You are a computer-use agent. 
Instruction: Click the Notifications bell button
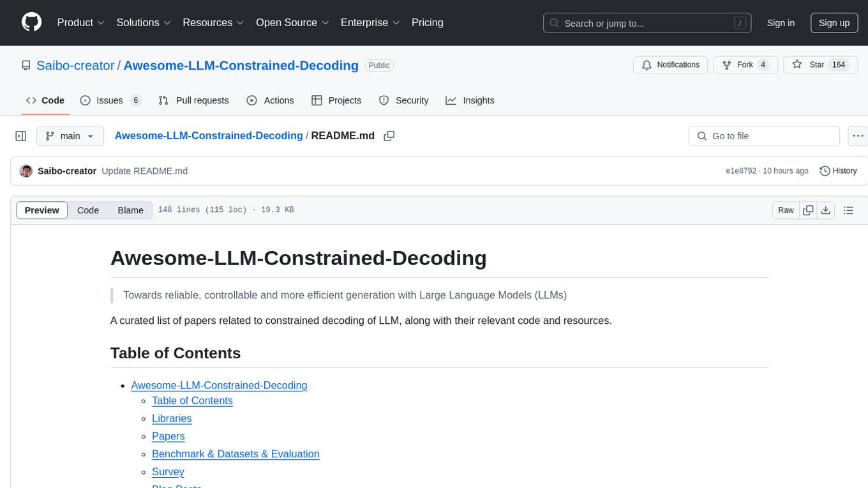[x=671, y=65]
